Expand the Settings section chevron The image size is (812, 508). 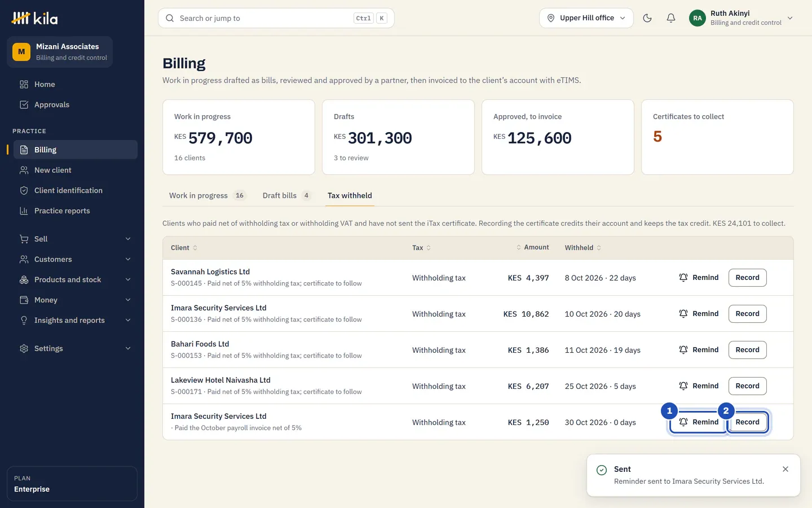pyautogui.click(x=128, y=348)
